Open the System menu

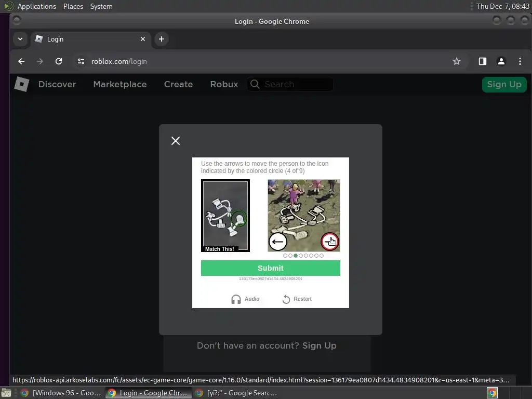click(x=101, y=6)
